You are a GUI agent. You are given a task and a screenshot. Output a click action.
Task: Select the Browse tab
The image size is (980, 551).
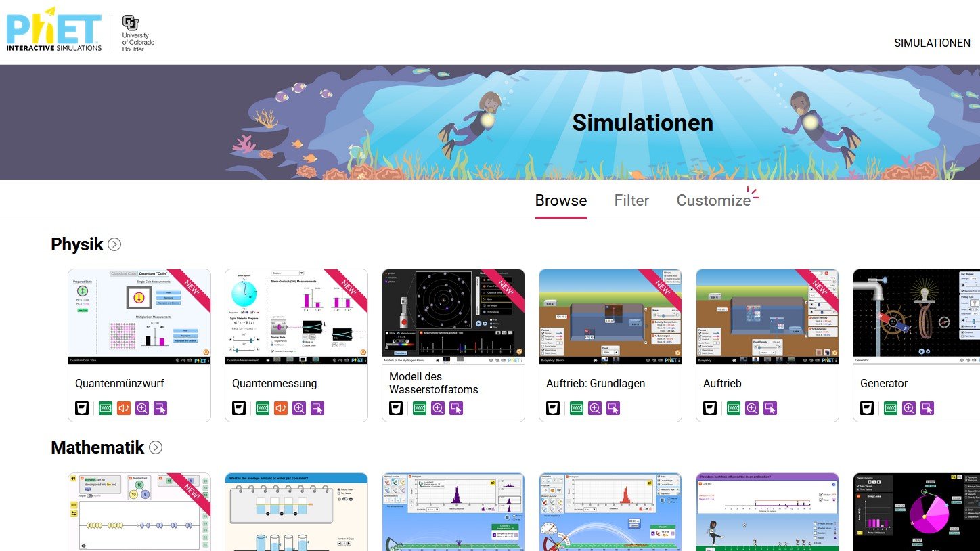pos(561,200)
